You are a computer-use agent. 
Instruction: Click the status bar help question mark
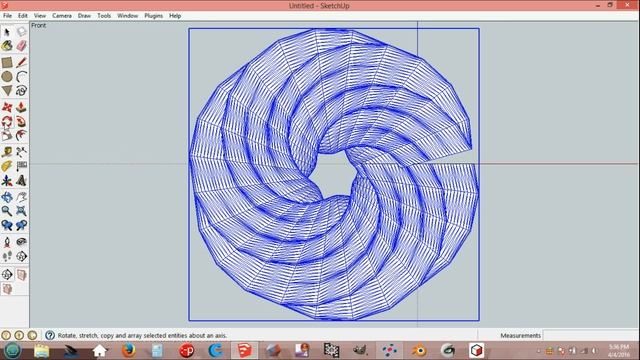(50, 335)
